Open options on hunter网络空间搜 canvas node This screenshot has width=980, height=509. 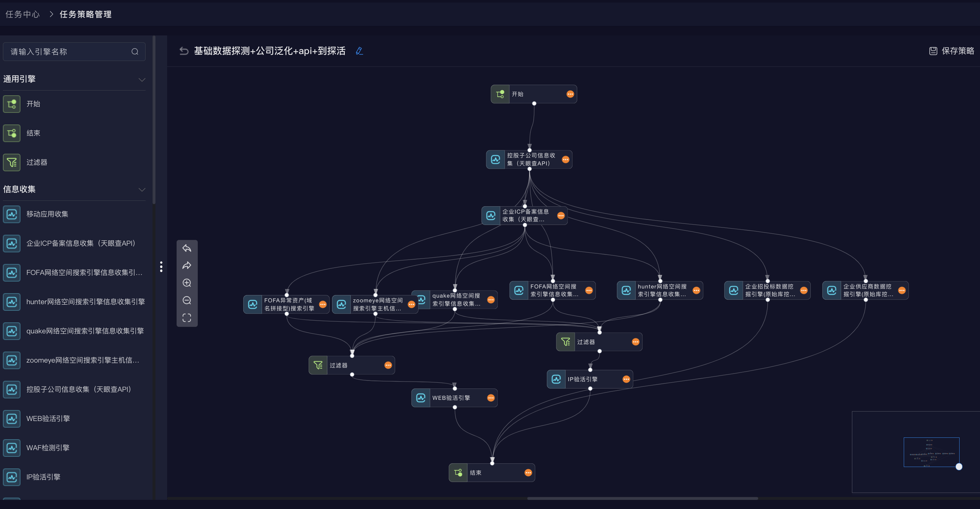point(696,291)
